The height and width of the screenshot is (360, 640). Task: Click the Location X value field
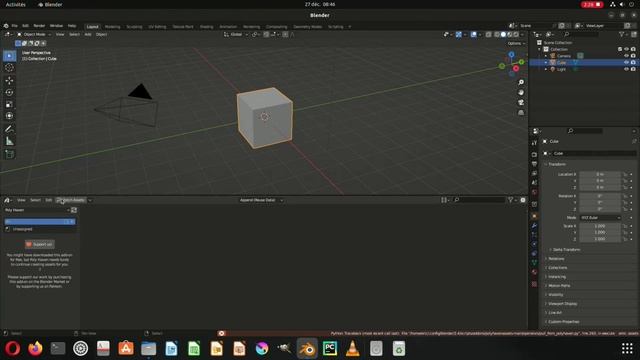coord(600,174)
